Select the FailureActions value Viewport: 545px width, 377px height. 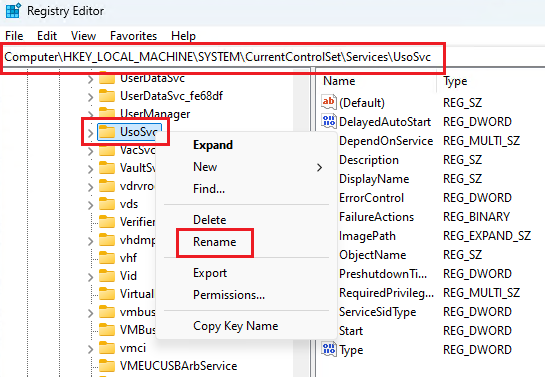376,217
